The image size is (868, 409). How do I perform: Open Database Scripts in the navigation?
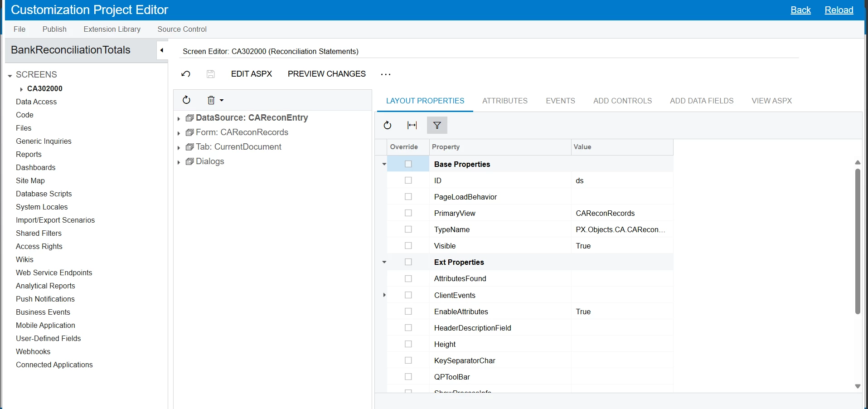[44, 194]
